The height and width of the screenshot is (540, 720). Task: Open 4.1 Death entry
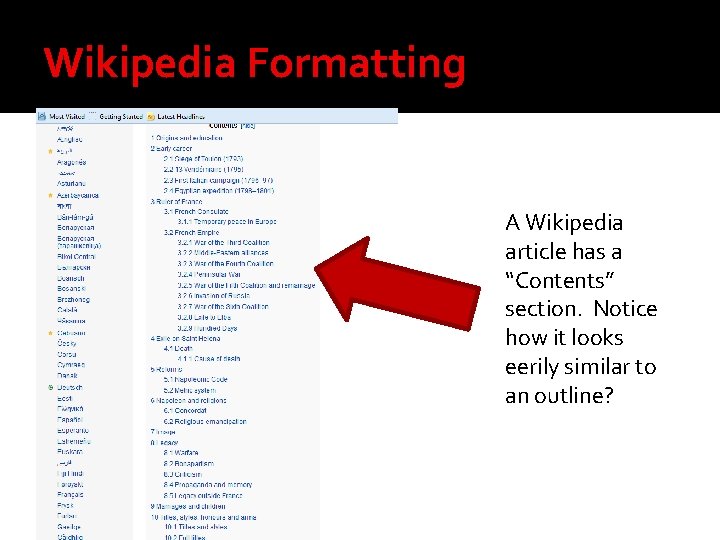tap(178, 349)
